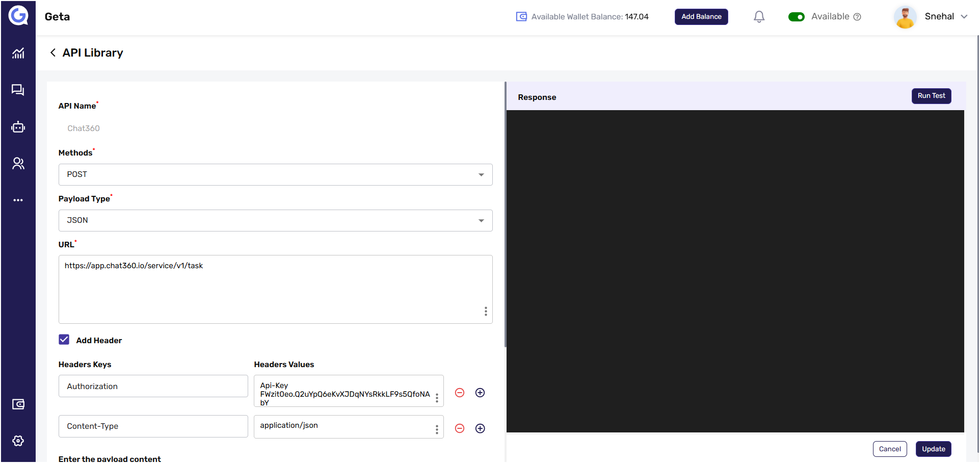Open the three-dot more menu in sidebar

[x=18, y=200]
